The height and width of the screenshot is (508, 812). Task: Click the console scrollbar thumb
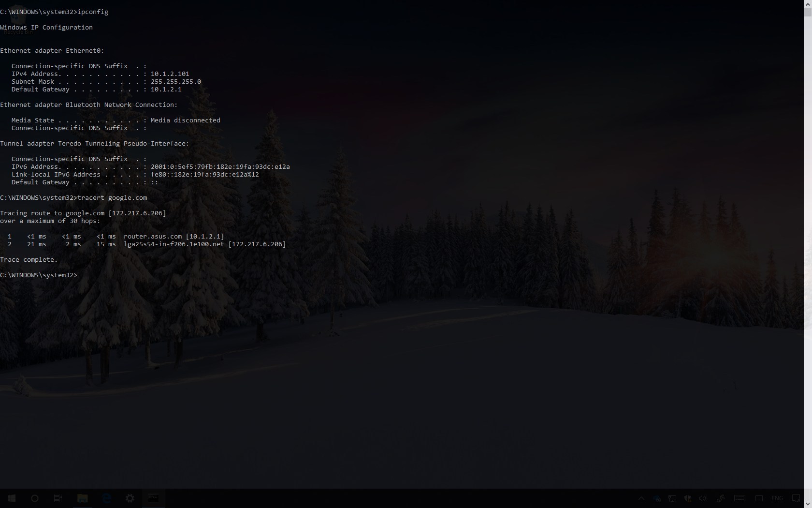tap(808, 12)
